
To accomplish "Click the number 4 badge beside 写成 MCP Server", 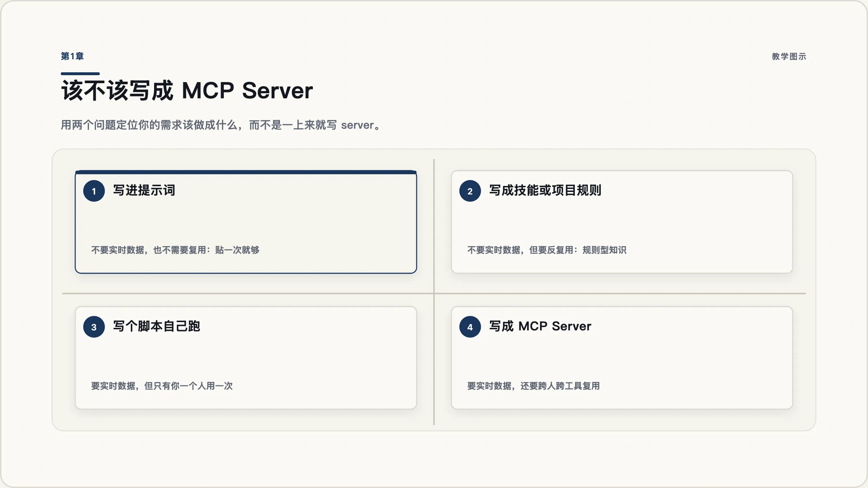I will tap(470, 327).
